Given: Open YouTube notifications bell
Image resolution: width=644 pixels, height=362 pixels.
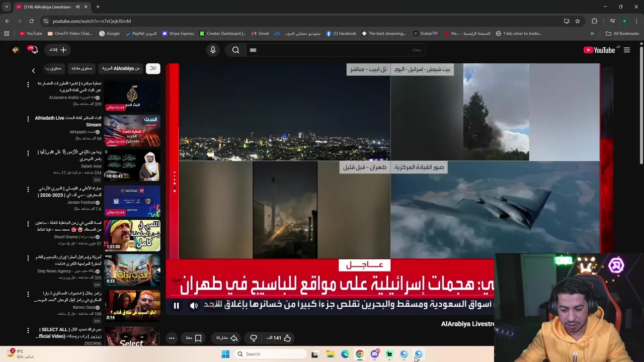Looking at the screenshot, I should [34, 50].
